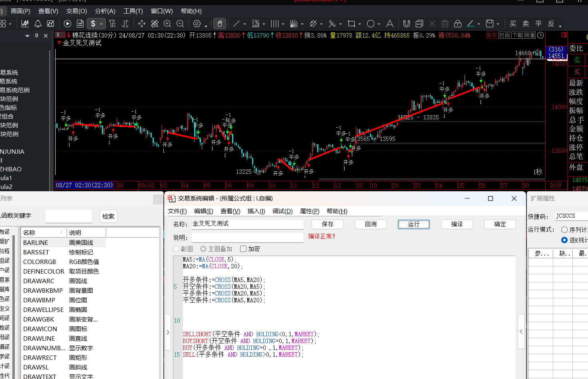
Task: Select the percentage retracement lines tool
Action: point(256,24)
